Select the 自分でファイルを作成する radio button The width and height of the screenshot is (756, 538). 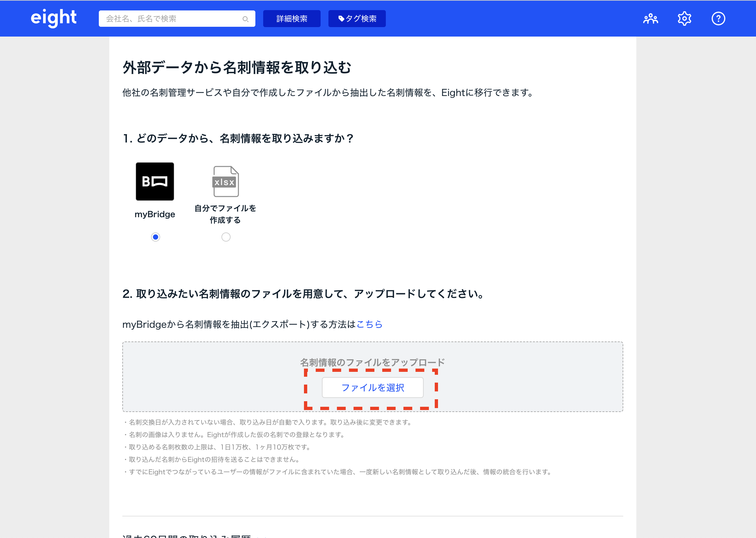point(226,237)
